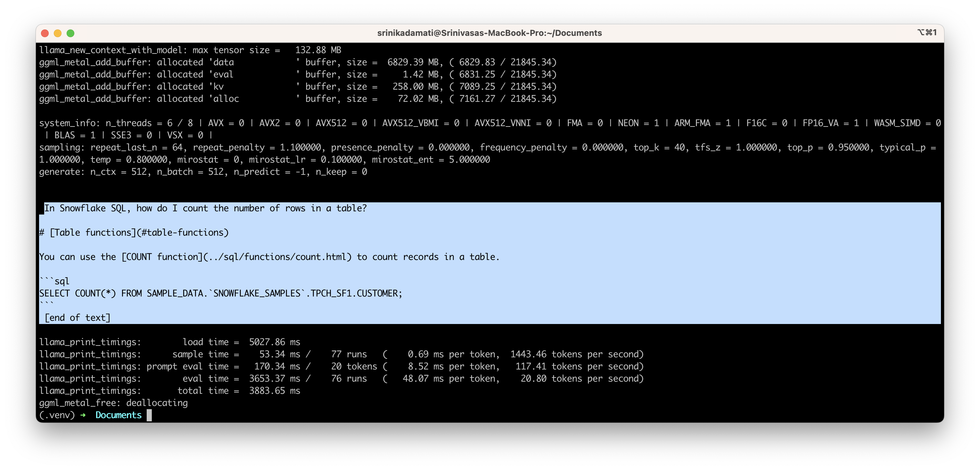Click the ggml_metal_free deallocating line
Image resolution: width=980 pixels, height=470 pixels.
113,403
